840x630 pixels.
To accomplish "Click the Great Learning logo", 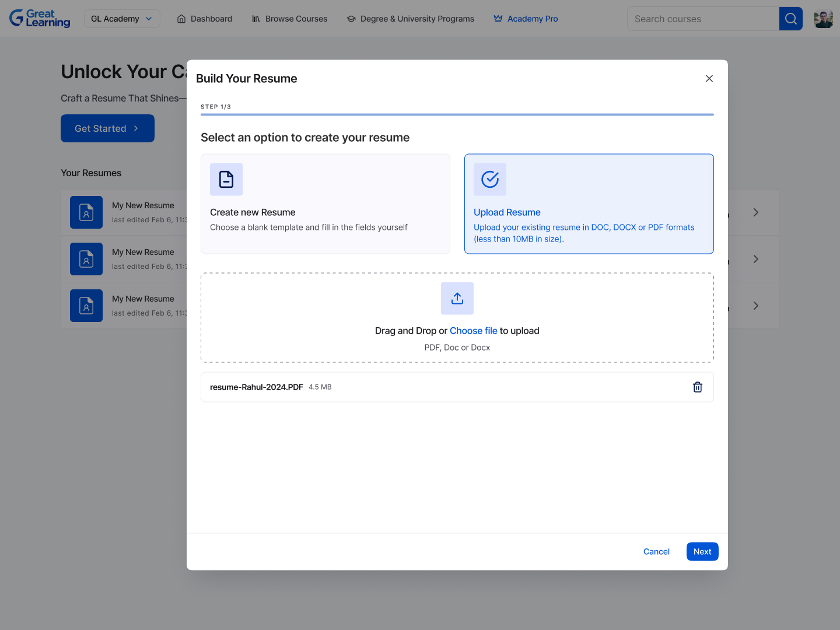I will click(x=40, y=19).
